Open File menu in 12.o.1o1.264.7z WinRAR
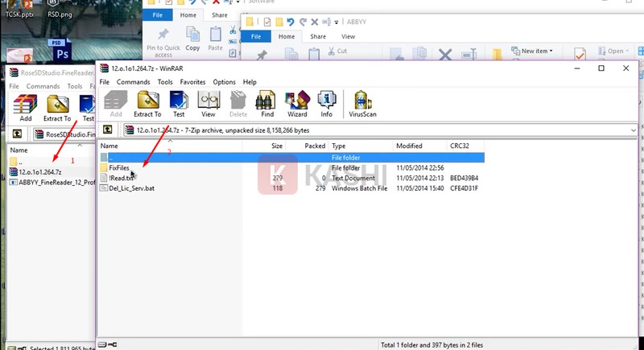Image resolution: width=644 pixels, height=350 pixels. pos(105,82)
